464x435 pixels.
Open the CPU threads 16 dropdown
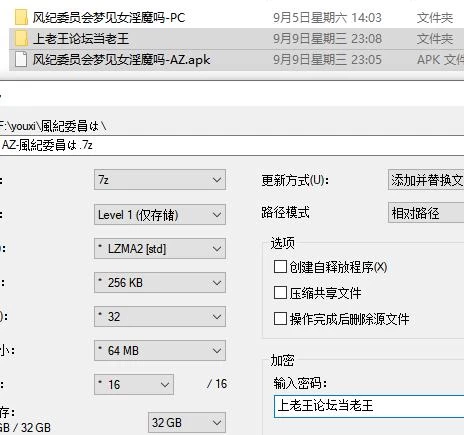(134, 384)
